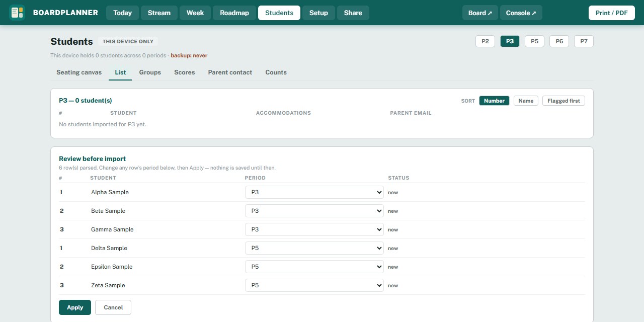Click the 'THIS DEVICE ONLY' badge
The image size is (644, 322).
(x=128, y=42)
